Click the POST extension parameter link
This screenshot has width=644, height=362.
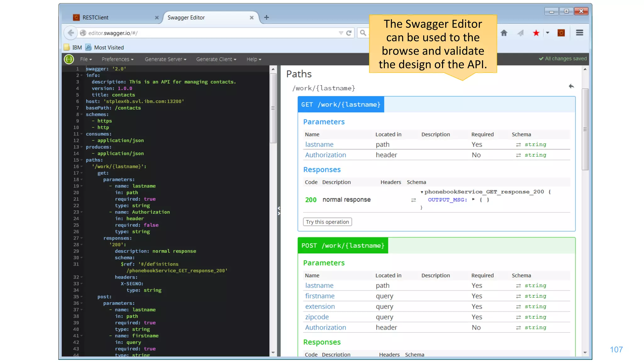(x=320, y=306)
